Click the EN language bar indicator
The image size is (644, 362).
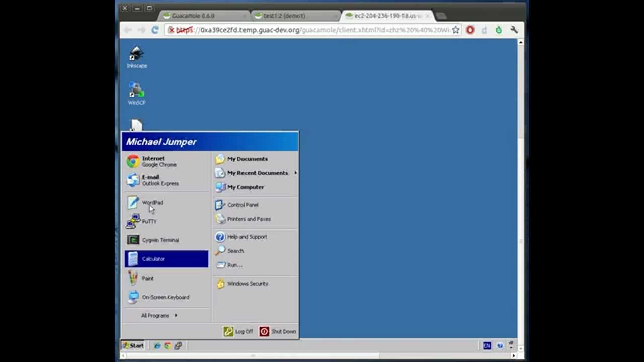pos(487,345)
